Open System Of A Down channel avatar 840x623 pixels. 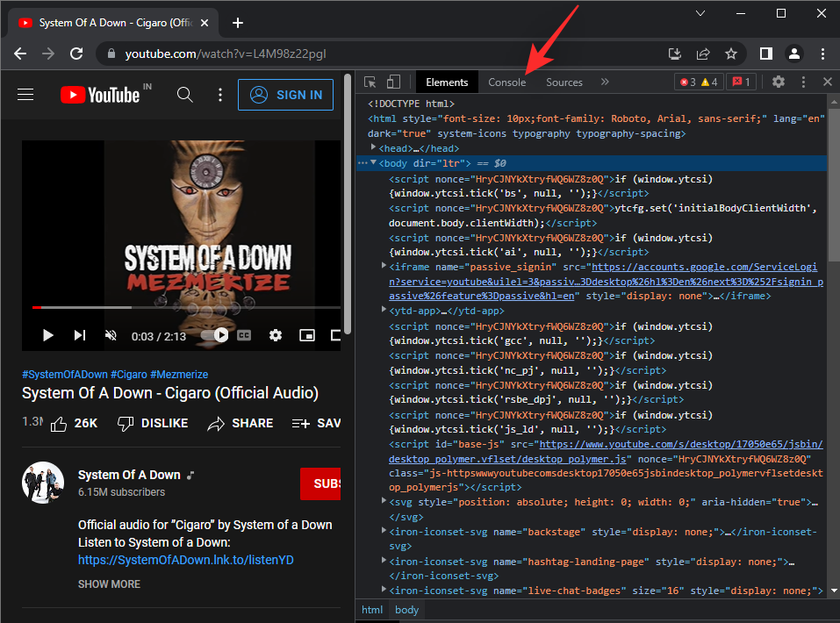coord(43,483)
